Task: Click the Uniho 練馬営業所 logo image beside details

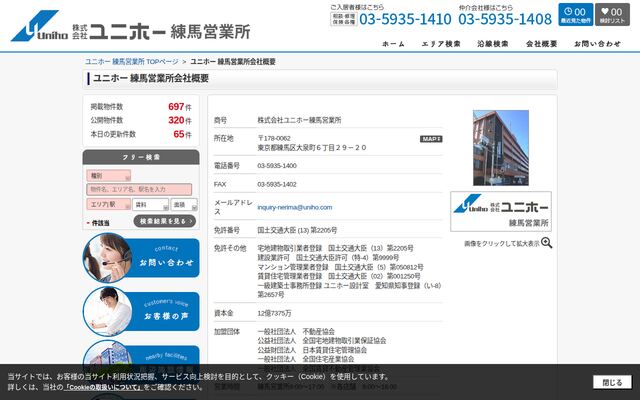Action: click(x=501, y=211)
